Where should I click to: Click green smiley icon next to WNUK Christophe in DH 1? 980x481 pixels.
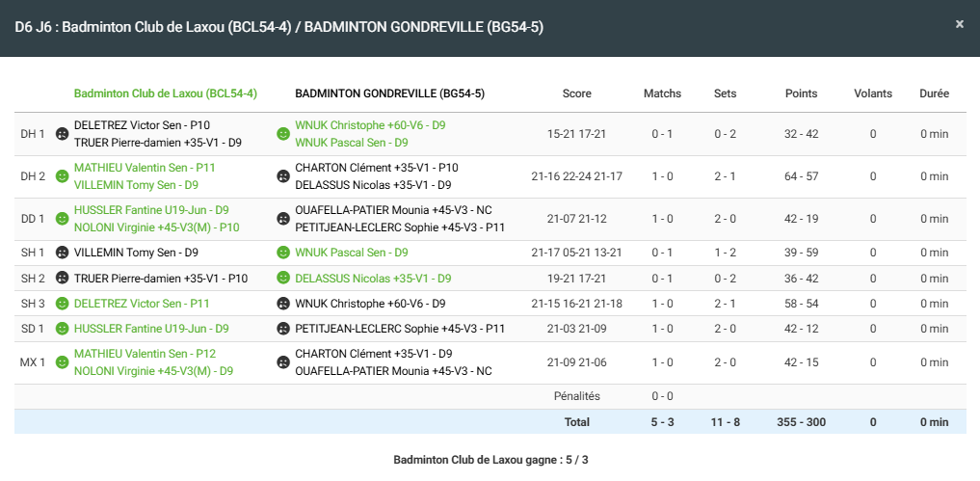pos(283,134)
